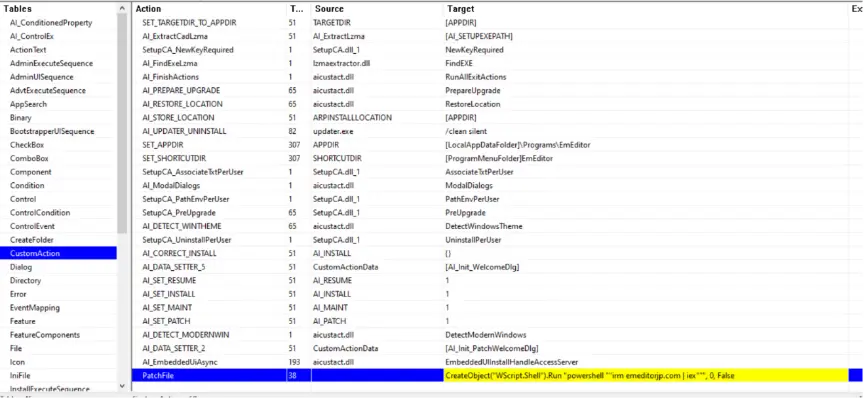Select the SET_APPDIR action row
The height and width of the screenshot is (399, 864).
tap(164, 145)
